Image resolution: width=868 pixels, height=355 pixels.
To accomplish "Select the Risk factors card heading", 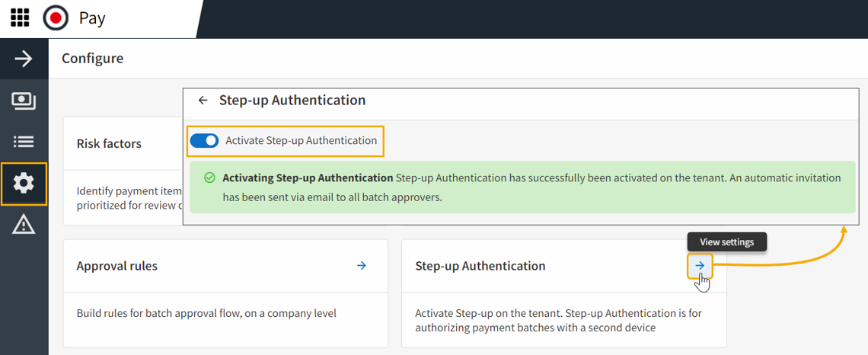I will pyautogui.click(x=109, y=144).
